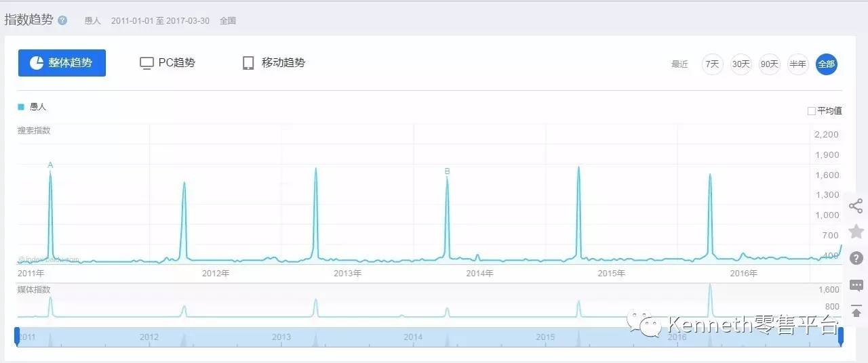This screenshot has height=363, width=868.
Task: Grab the left timeline range handle
Action: click(x=18, y=336)
